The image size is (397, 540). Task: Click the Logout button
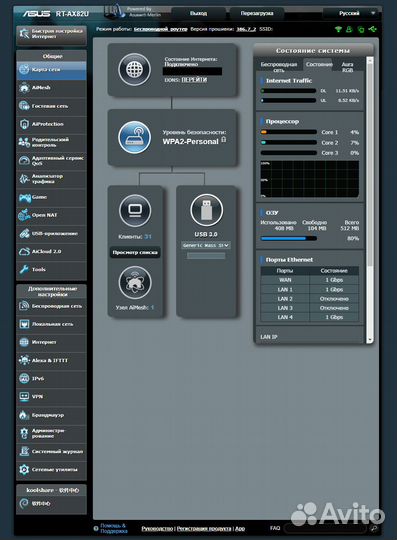click(x=199, y=13)
